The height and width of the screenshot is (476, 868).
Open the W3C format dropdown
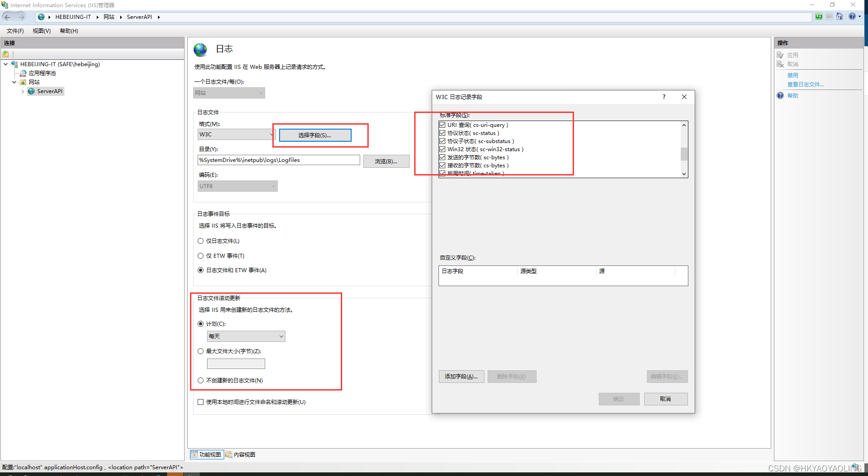point(236,135)
